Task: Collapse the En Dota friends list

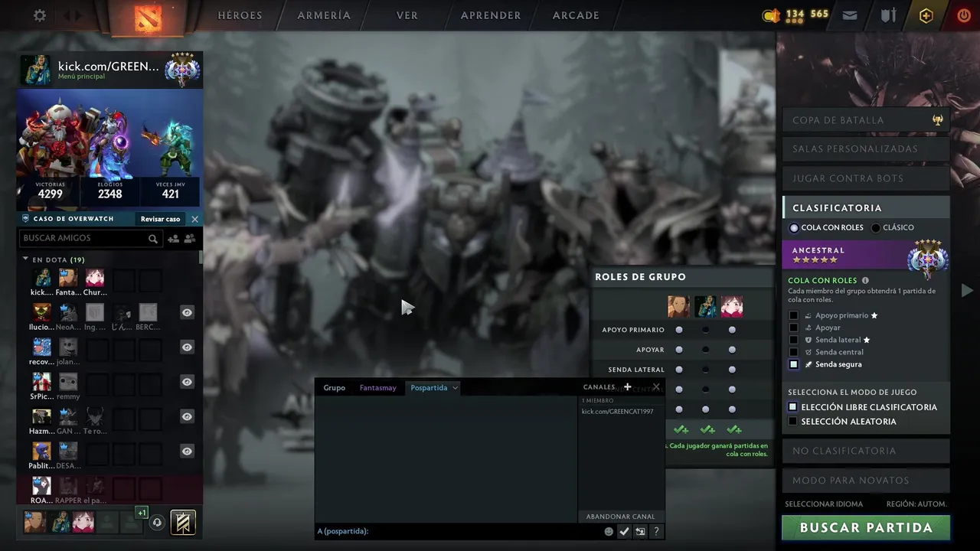Action: tap(25, 259)
